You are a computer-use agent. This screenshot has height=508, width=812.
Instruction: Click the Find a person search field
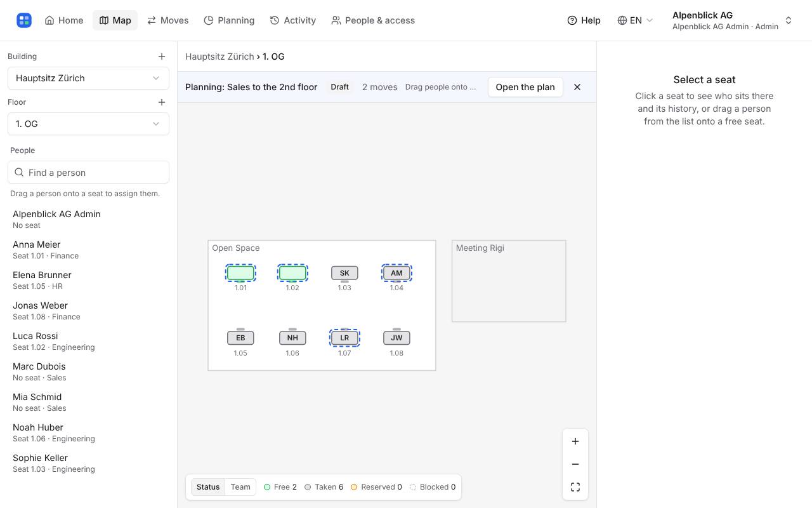(x=88, y=173)
